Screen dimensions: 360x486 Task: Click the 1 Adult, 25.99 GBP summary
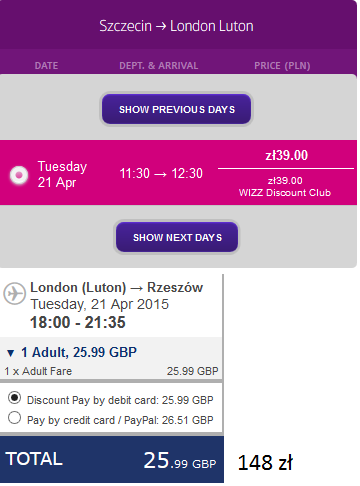(x=79, y=352)
